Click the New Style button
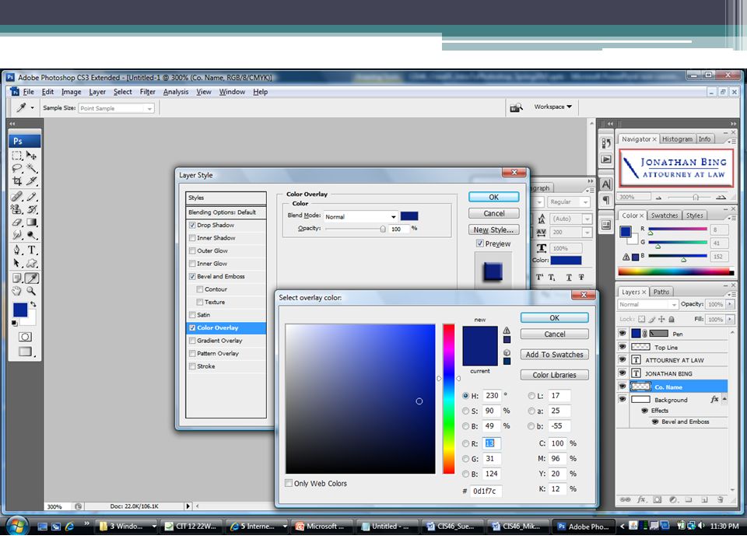747x560 pixels. tap(493, 229)
